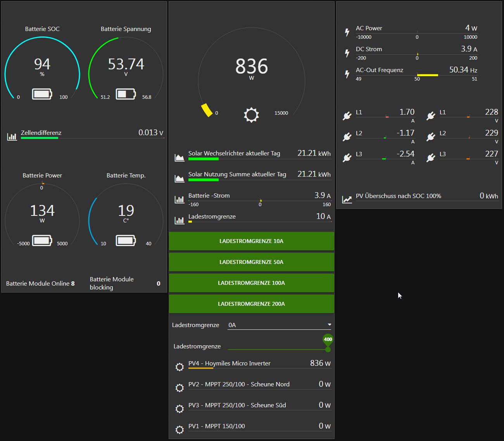
Task: Click the Batterie Power 134 W value
Action: pos(42,210)
